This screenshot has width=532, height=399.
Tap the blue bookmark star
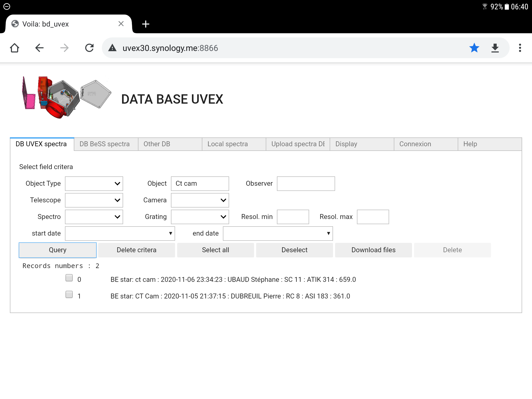point(474,48)
